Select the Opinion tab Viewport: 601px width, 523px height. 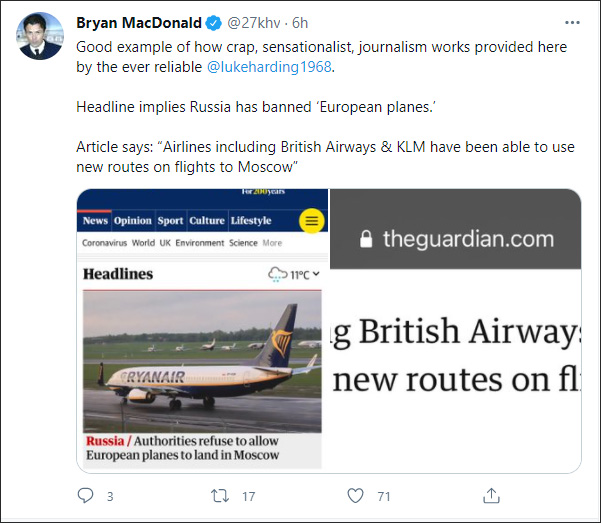pyautogui.click(x=132, y=221)
